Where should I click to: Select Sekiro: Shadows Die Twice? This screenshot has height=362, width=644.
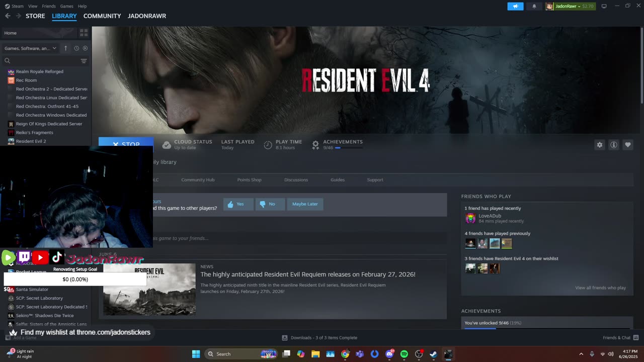(x=44, y=316)
